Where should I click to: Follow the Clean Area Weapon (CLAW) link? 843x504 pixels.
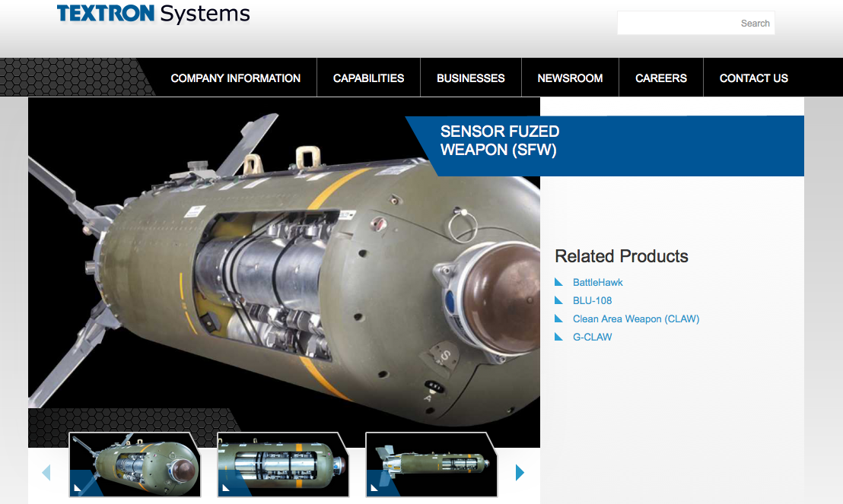(636, 319)
